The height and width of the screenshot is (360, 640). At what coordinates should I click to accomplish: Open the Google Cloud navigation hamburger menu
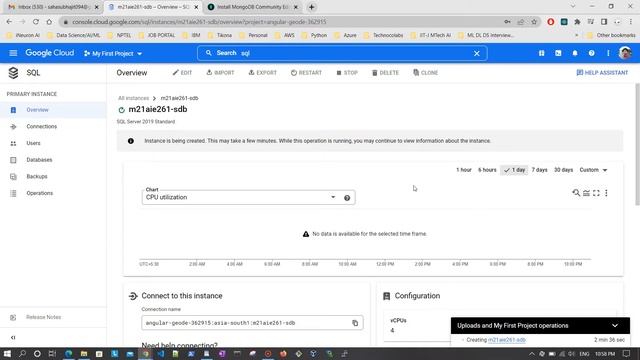pos(13,53)
